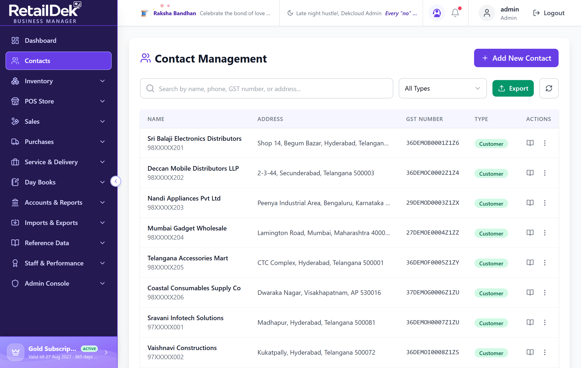Image resolution: width=588 pixels, height=368 pixels.
Task: Expand the Inventory menu
Action: pos(59,81)
